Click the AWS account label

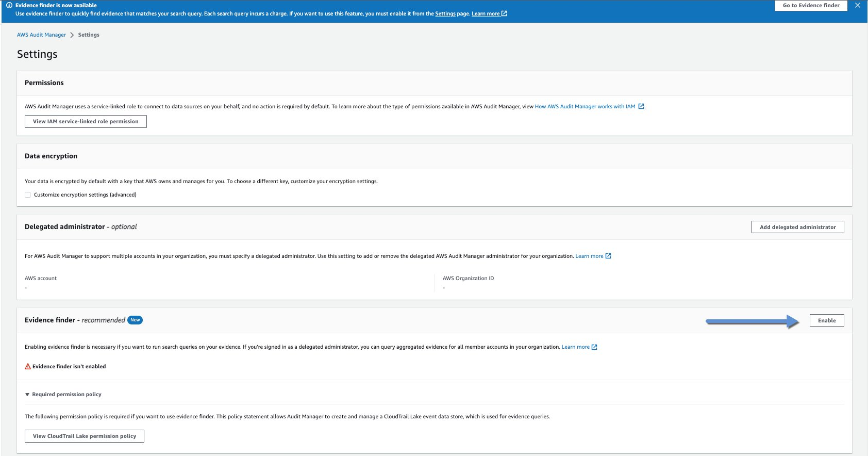pos(41,279)
